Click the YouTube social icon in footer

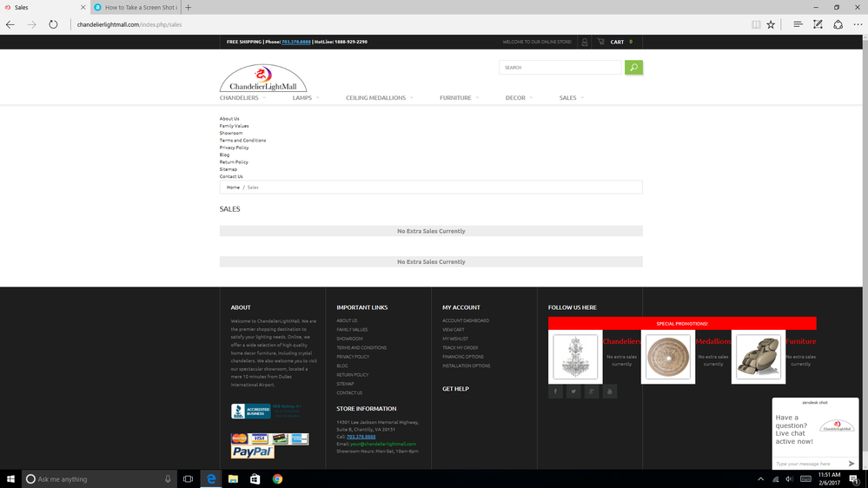click(x=610, y=392)
